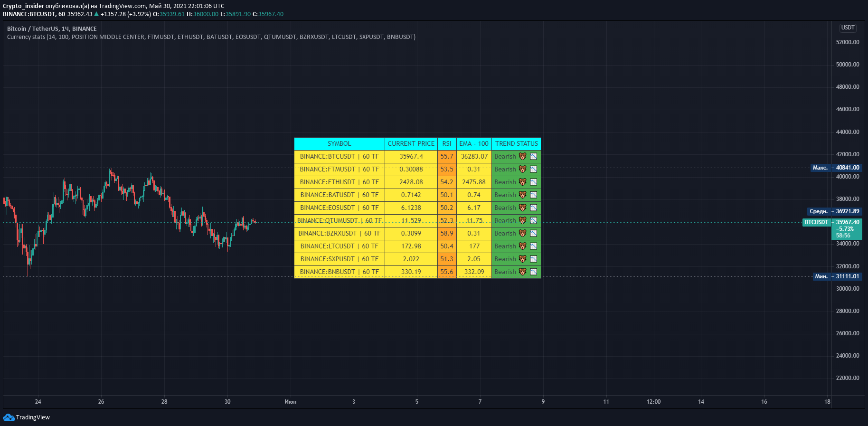Click the downtrend chart icon in BATUSDT row

[x=534, y=195]
